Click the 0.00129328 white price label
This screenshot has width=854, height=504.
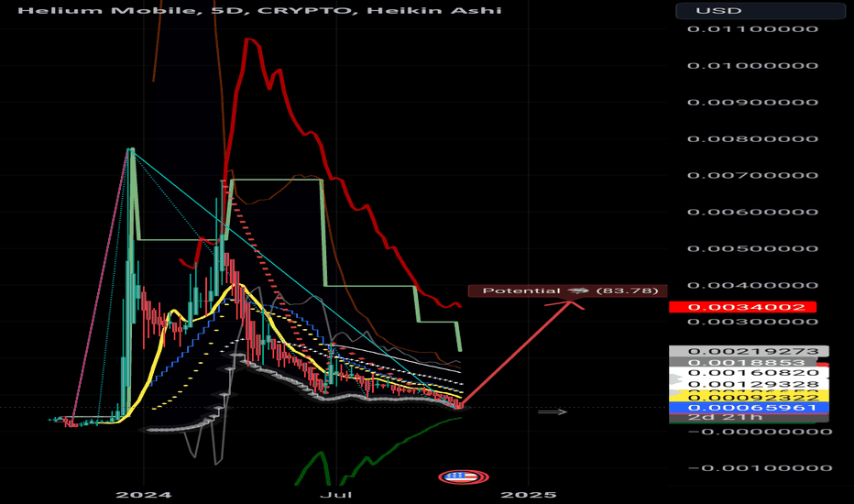point(749,384)
